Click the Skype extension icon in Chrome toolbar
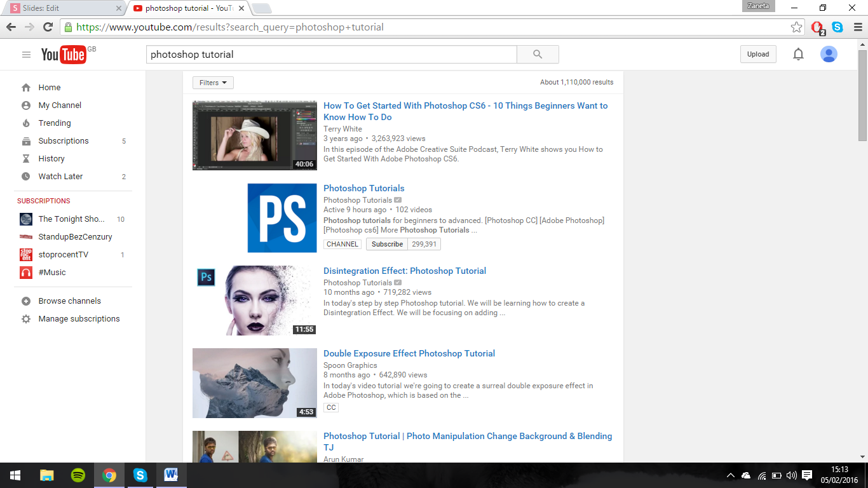Image resolution: width=868 pixels, height=488 pixels. click(837, 27)
